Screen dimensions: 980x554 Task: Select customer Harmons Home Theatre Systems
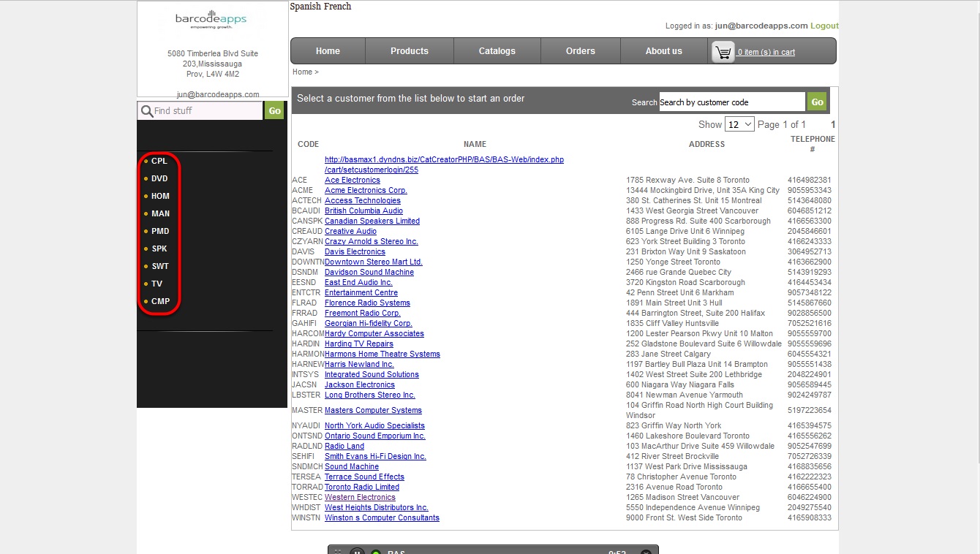pyautogui.click(x=382, y=354)
